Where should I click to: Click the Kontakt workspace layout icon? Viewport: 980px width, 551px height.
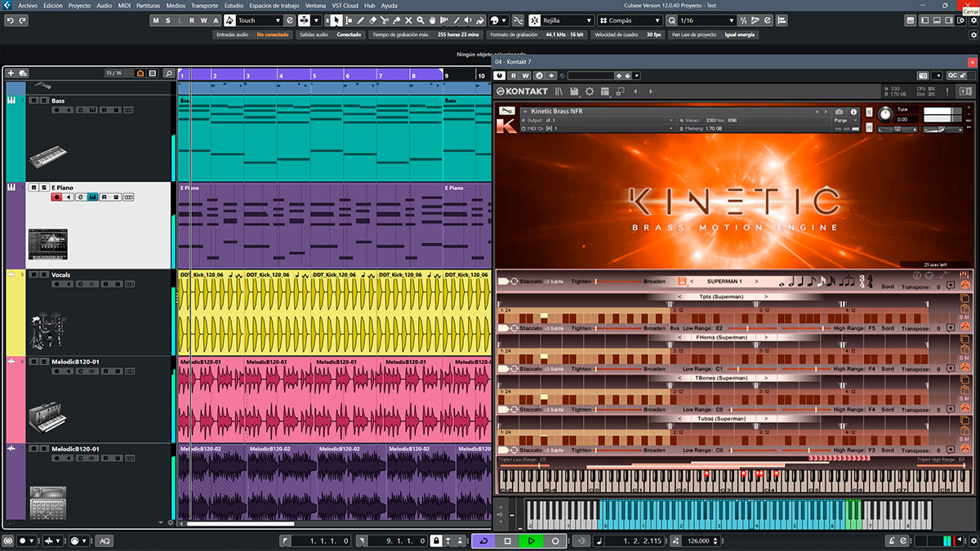click(605, 91)
